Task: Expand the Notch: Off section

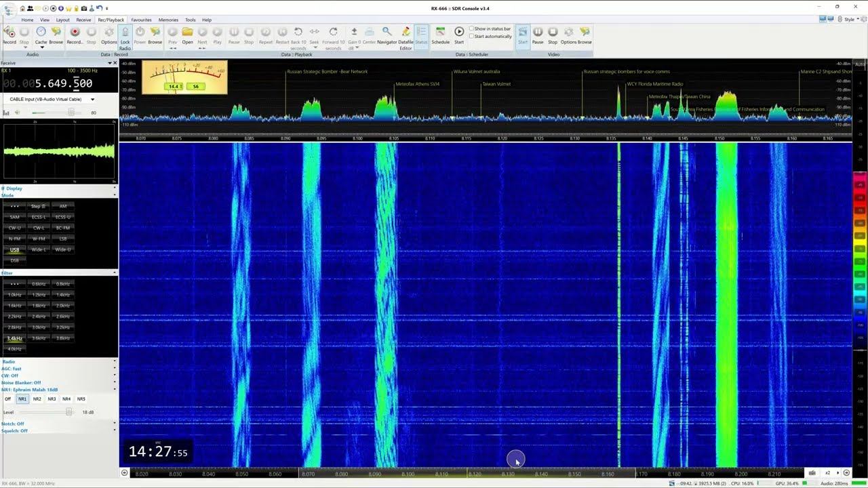Action: click(58, 424)
